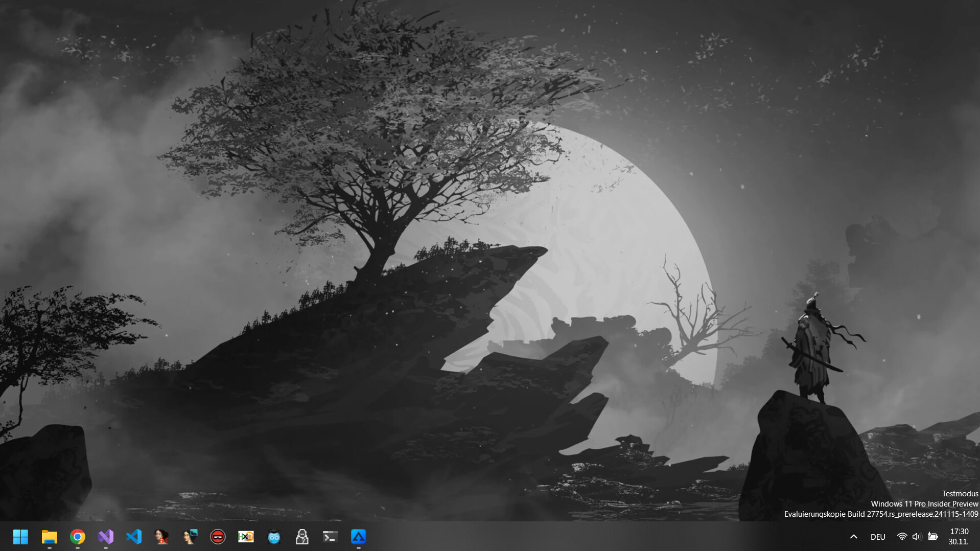The width and height of the screenshot is (980, 551).
Task: Click the date 30.11. in the tray
Action: (960, 542)
